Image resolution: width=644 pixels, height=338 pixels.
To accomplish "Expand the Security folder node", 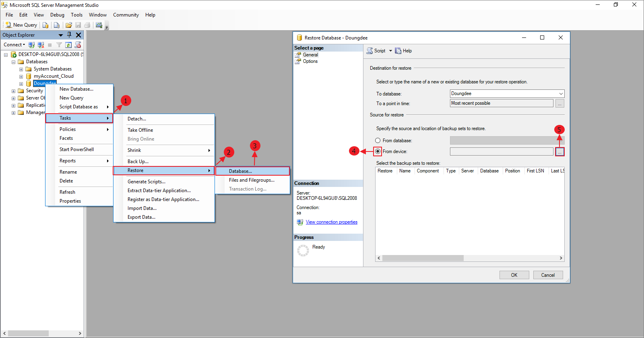I will pyautogui.click(x=13, y=91).
